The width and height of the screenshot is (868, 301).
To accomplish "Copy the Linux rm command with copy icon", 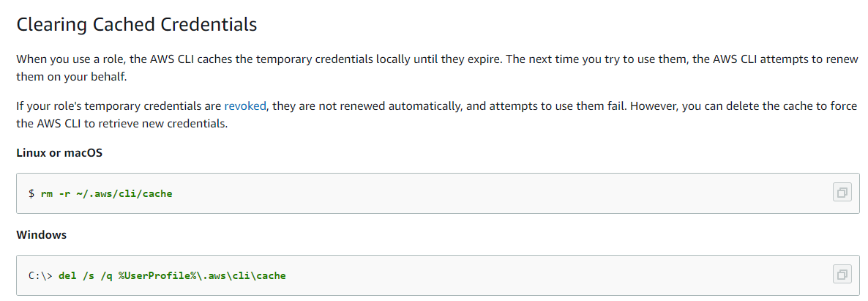I will tap(842, 193).
